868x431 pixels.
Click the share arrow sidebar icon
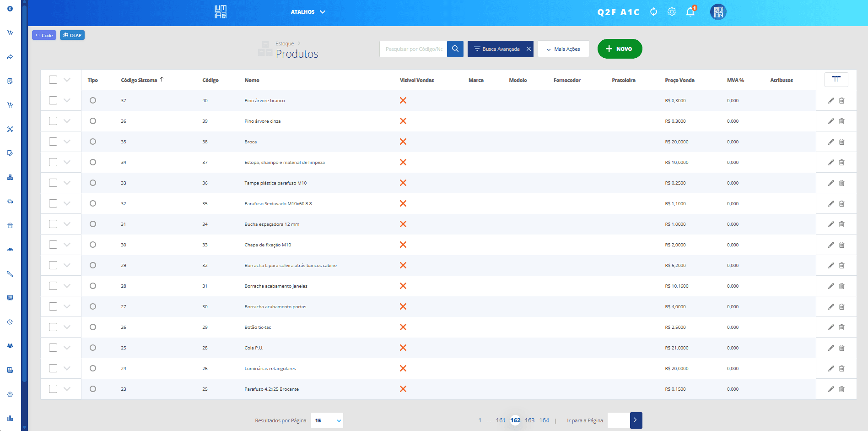[10, 57]
